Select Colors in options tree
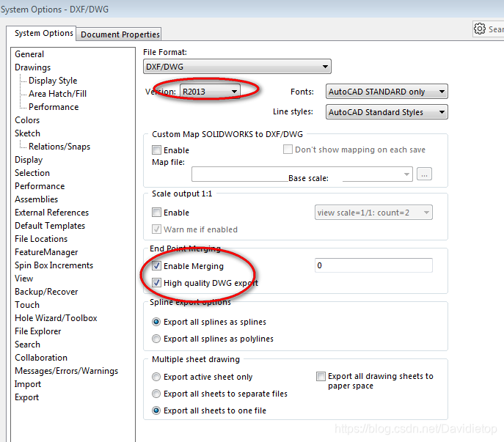 (27, 119)
